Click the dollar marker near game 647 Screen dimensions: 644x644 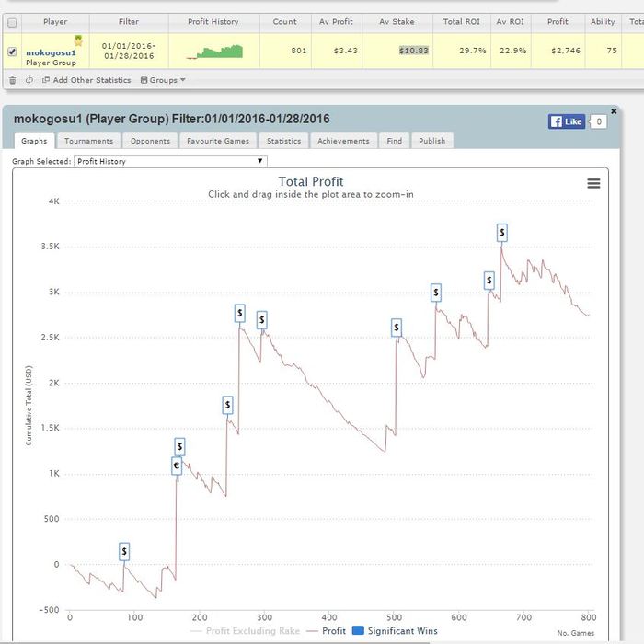[x=489, y=281]
